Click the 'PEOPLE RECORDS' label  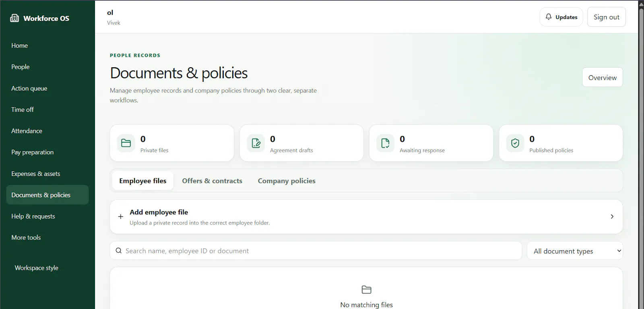point(135,56)
